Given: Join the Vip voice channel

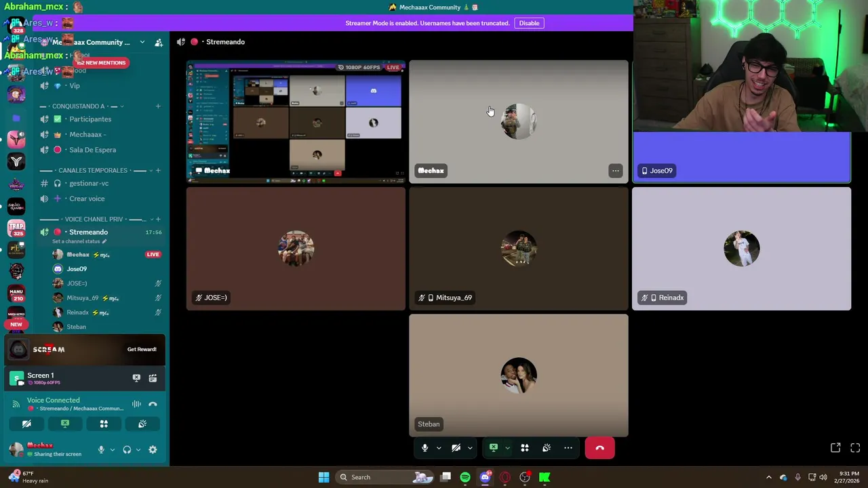Looking at the screenshot, I should click(102, 86).
